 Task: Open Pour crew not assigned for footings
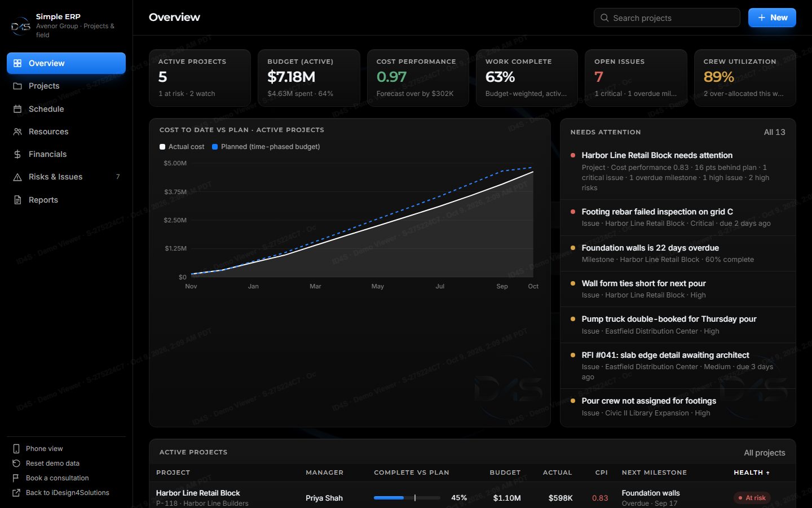click(x=678, y=406)
